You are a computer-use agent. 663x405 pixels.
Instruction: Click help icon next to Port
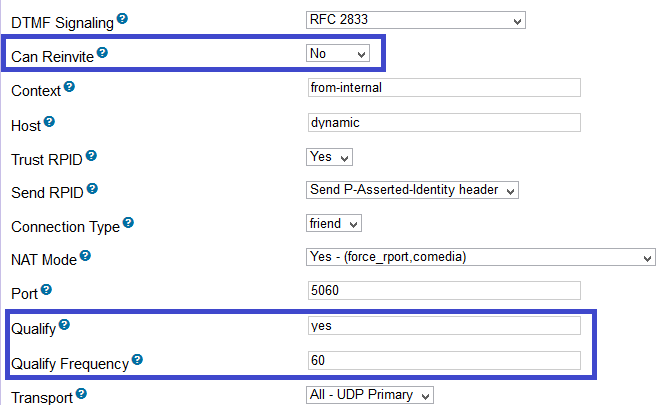tap(46, 290)
